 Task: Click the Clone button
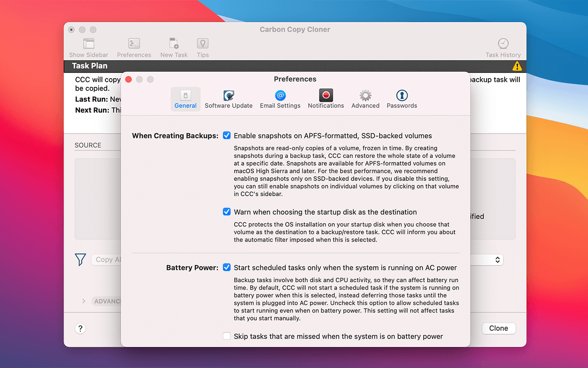click(498, 328)
